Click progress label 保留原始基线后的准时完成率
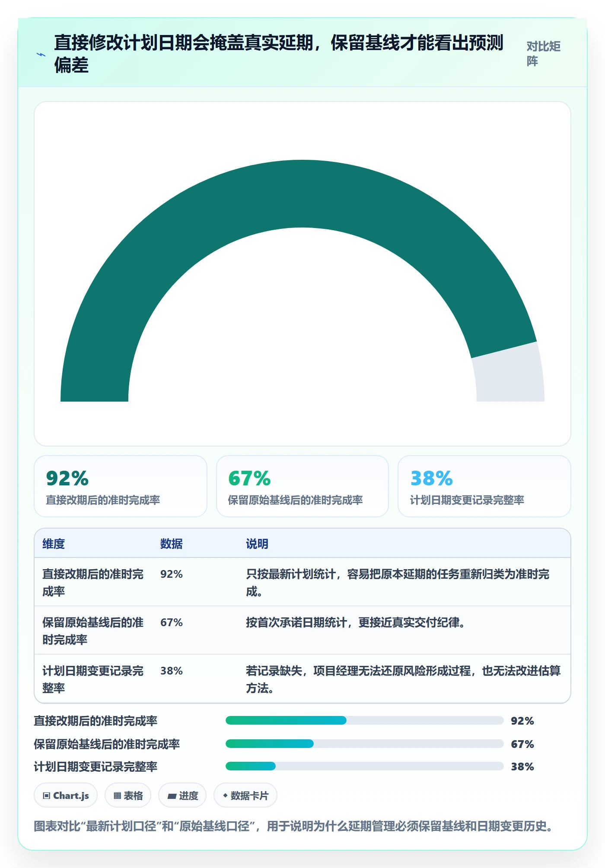This screenshot has height=868, width=605. click(x=107, y=744)
